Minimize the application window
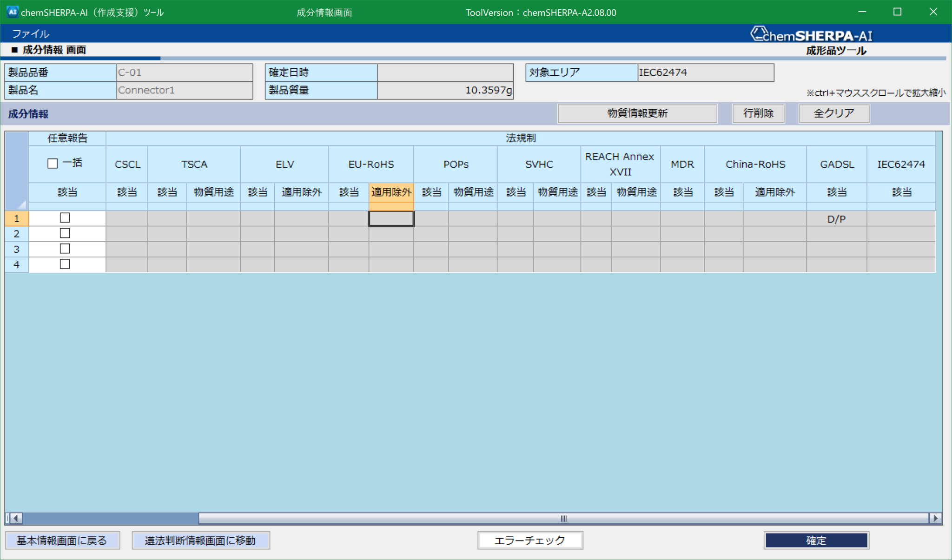Screen dimensions: 952x560 tap(862, 12)
